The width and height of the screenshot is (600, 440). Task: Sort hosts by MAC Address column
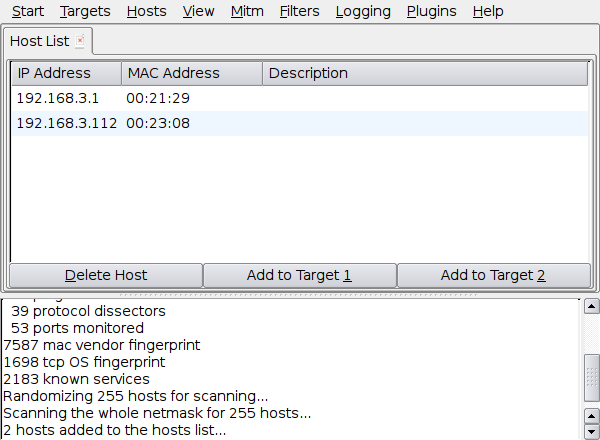(x=192, y=73)
